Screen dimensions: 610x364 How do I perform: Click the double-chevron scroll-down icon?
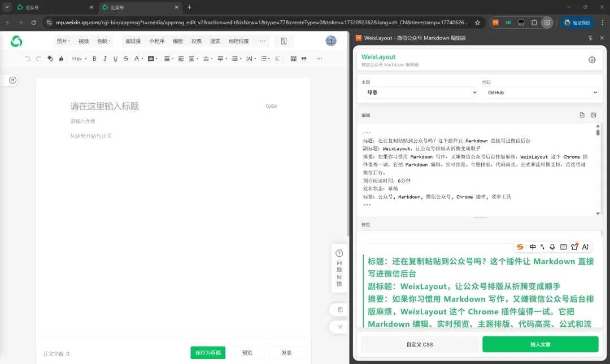pyautogui.click(x=340, y=327)
